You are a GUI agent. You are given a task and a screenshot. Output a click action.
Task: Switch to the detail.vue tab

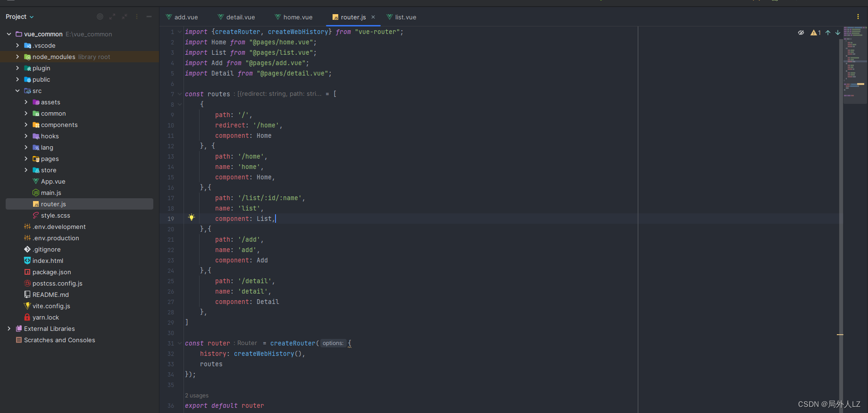tap(236, 17)
